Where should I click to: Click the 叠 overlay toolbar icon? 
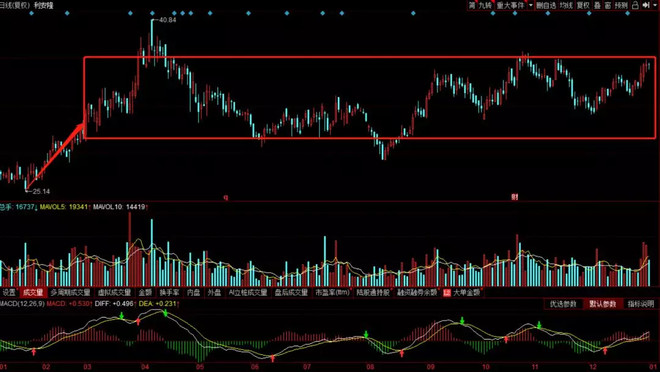click(x=597, y=5)
